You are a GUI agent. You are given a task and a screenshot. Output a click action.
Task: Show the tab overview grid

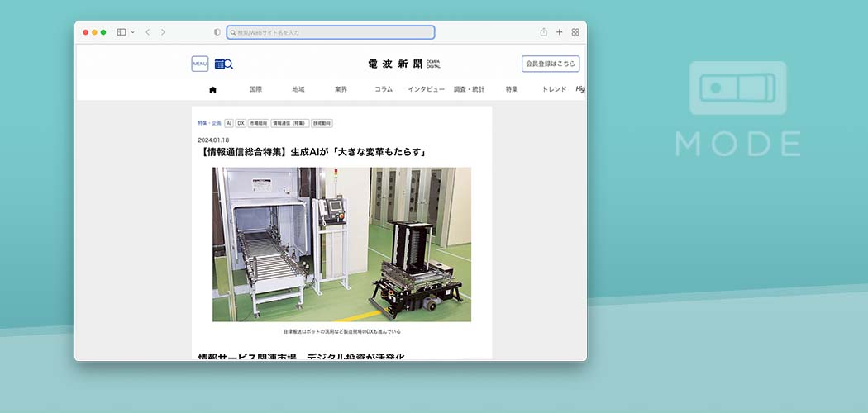[x=575, y=32]
